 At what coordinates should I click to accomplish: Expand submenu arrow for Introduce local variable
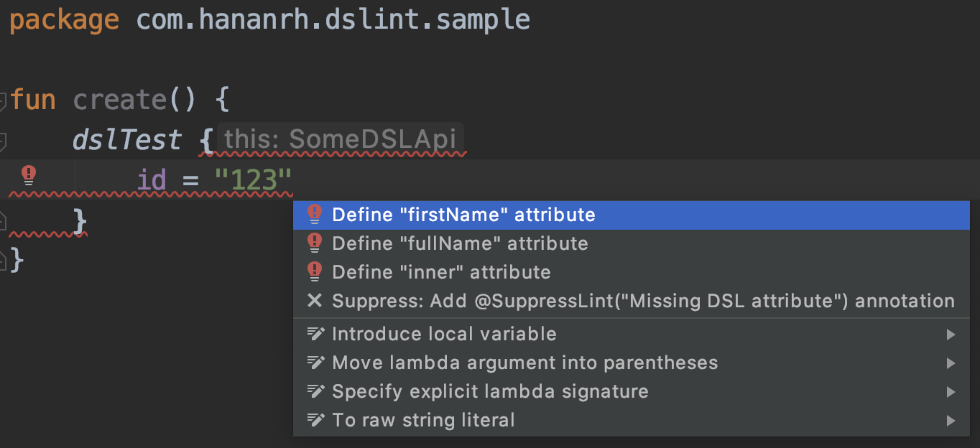[951, 335]
